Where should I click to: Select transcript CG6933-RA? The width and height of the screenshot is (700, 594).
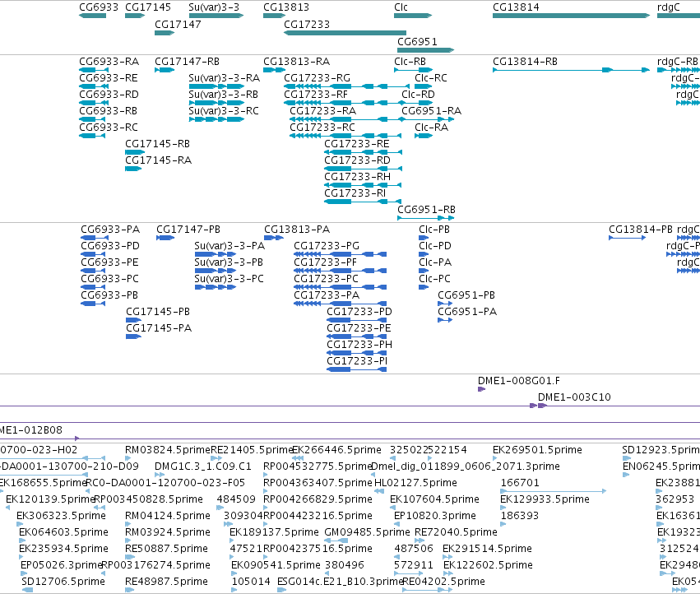(x=109, y=62)
